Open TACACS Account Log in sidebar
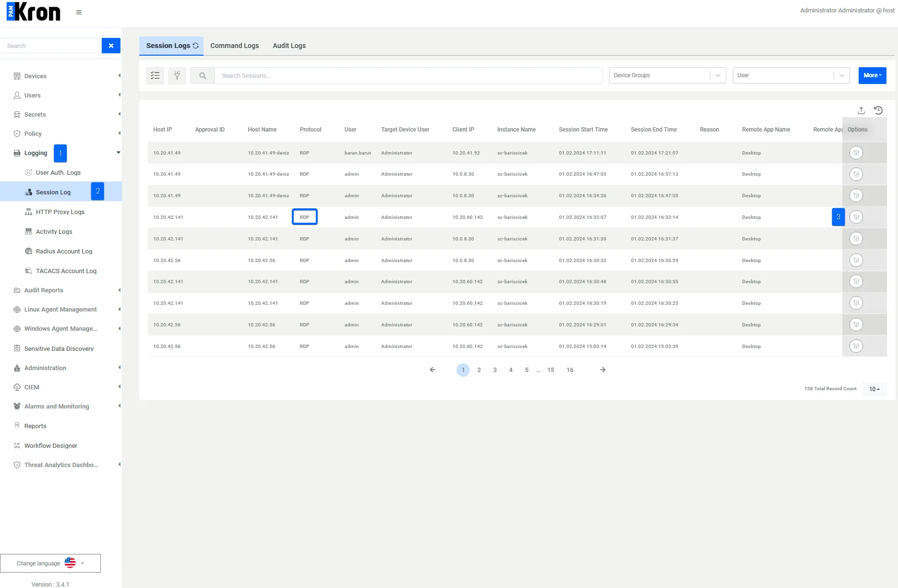This screenshot has width=898, height=588. [66, 271]
